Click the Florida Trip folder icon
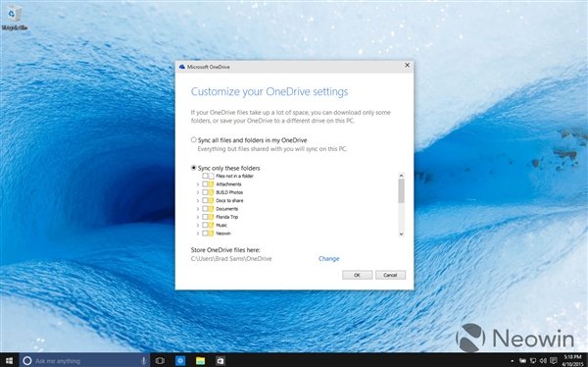Viewport: 588px width, 367px height. pos(211,217)
